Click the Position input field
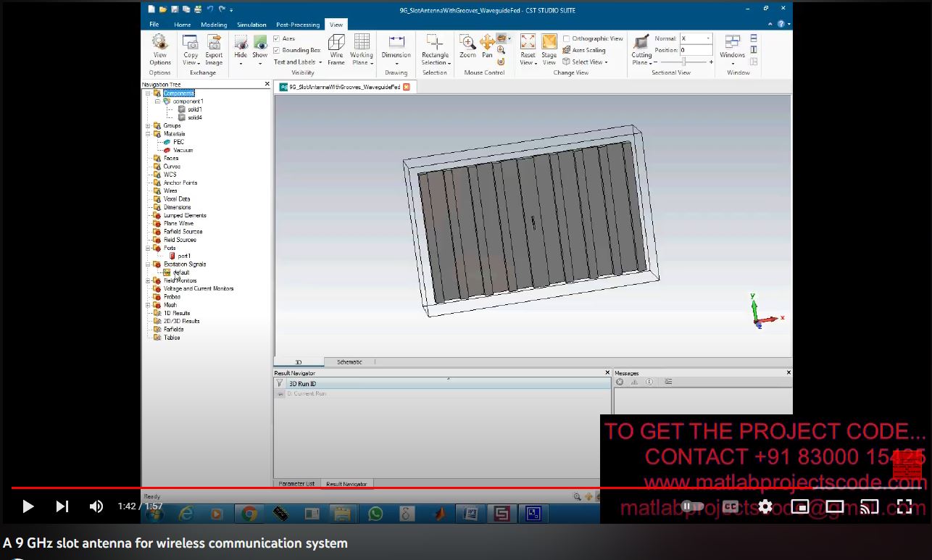The width and height of the screenshot is (932, 560). (x=695, y=50)
